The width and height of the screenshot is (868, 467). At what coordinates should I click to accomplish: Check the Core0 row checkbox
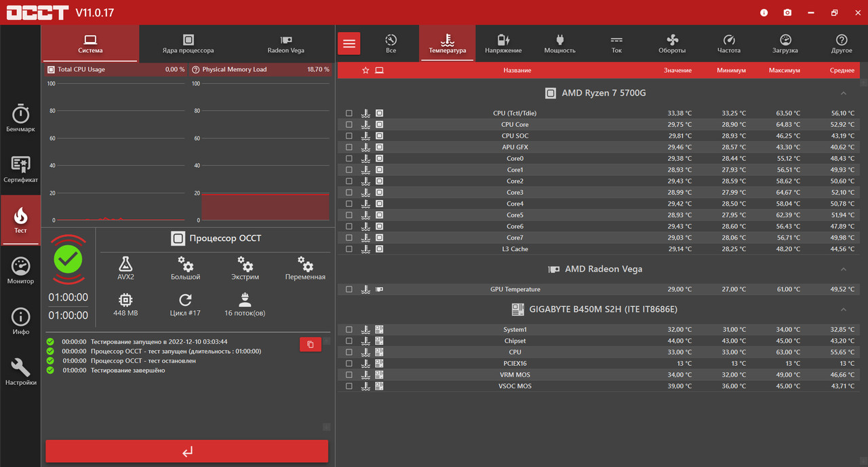pos(349,158)
